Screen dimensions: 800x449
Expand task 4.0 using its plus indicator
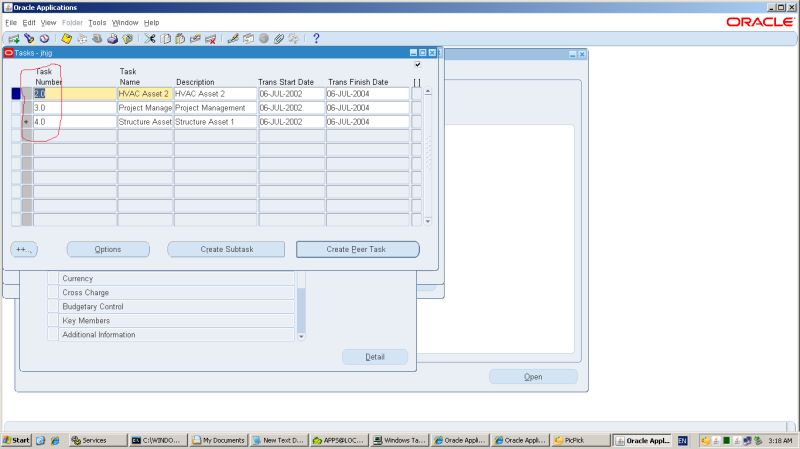tap(27, 122)
